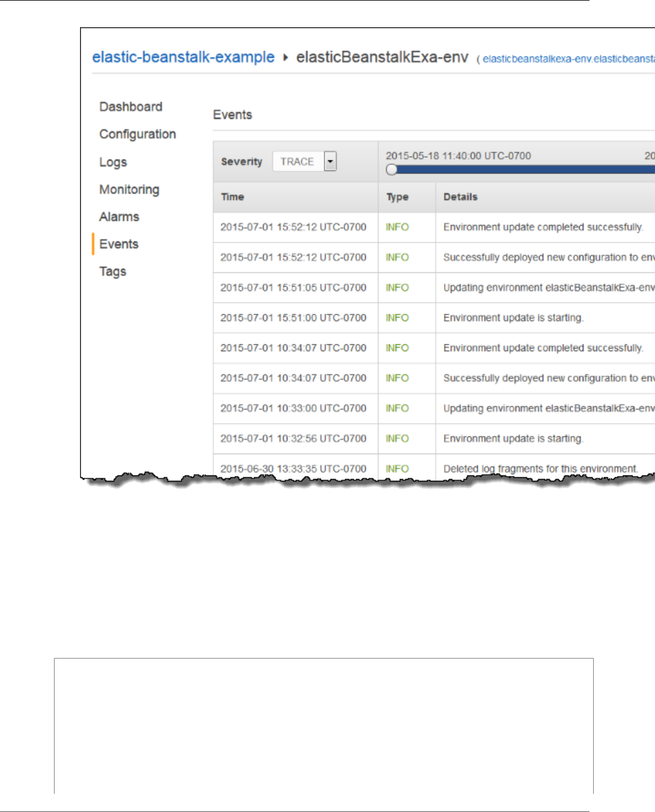
Task: Click 10:34:07 'Environment update completed successfully' detail
Action: point(543,348)
